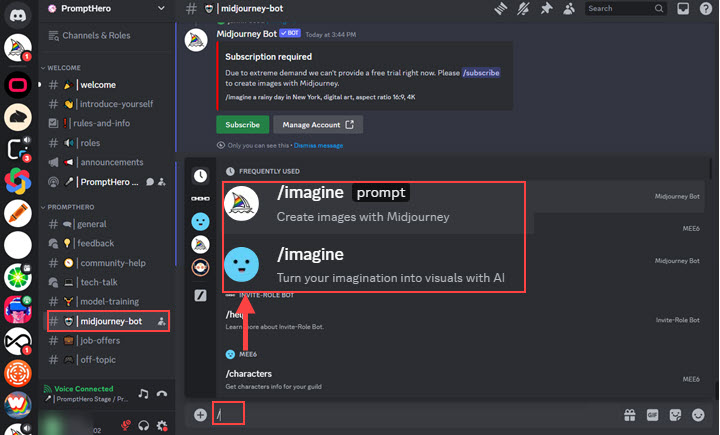Open pinned messages pin icon
Viewport: 720px width, 435px height.
click(x=546, y=8)
